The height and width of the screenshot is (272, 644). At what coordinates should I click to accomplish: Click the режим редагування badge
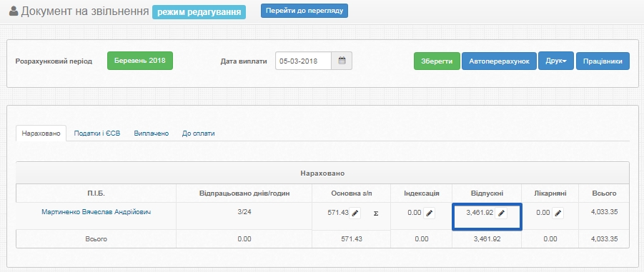[199, 12]
